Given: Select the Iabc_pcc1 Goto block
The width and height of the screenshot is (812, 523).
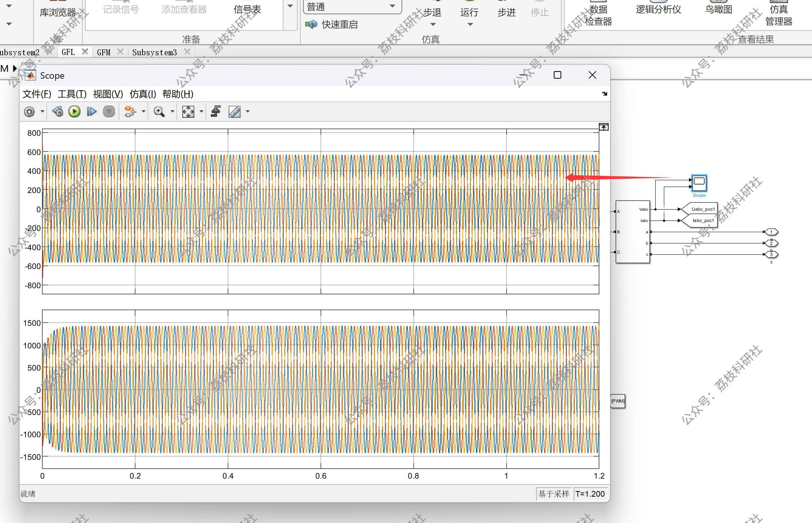Looking at the screenshot, I should tap(699, 220).
